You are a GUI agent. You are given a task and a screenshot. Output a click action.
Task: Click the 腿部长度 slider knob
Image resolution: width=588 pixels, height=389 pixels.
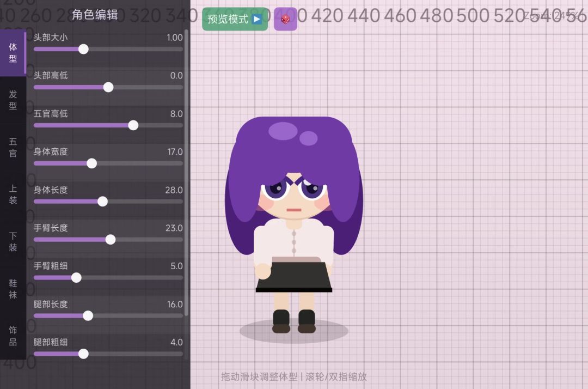coord(88,316)
